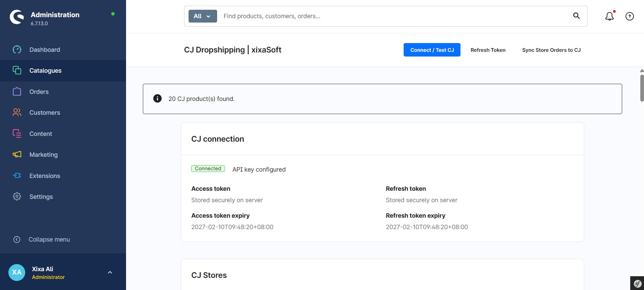Click the scrollbar up arrow
Viewport: 644px width, 290px height.
tap(642, 71)
